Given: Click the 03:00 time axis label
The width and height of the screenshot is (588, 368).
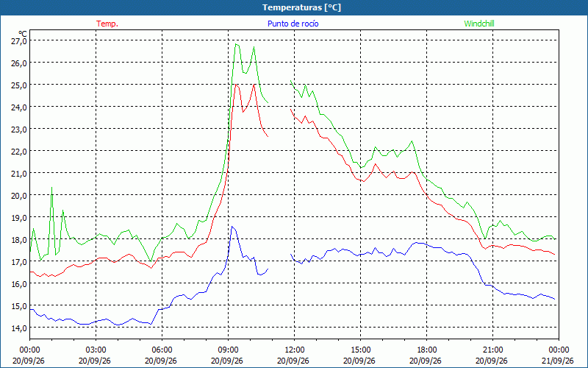Looking at the screenshot, I should (x=96, y=350).
